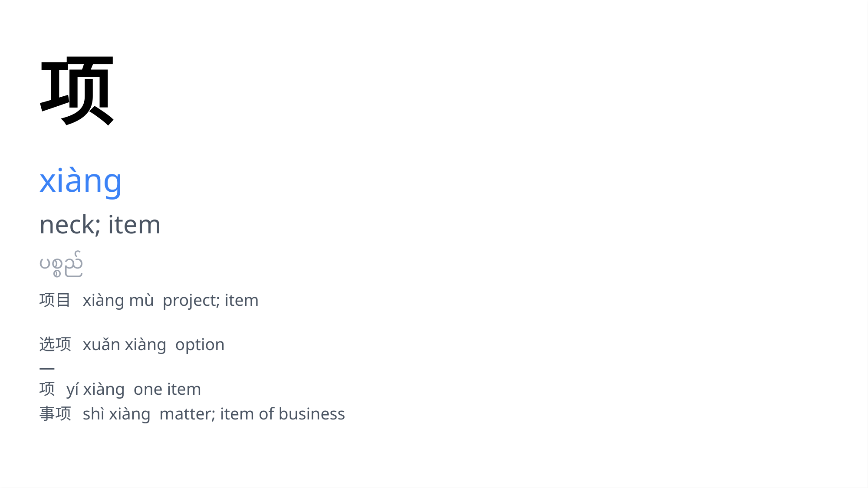Screen dimensions: 868x488
Task: Click the 'shì xiàng' pinyin
Action: tap(117, 414)
